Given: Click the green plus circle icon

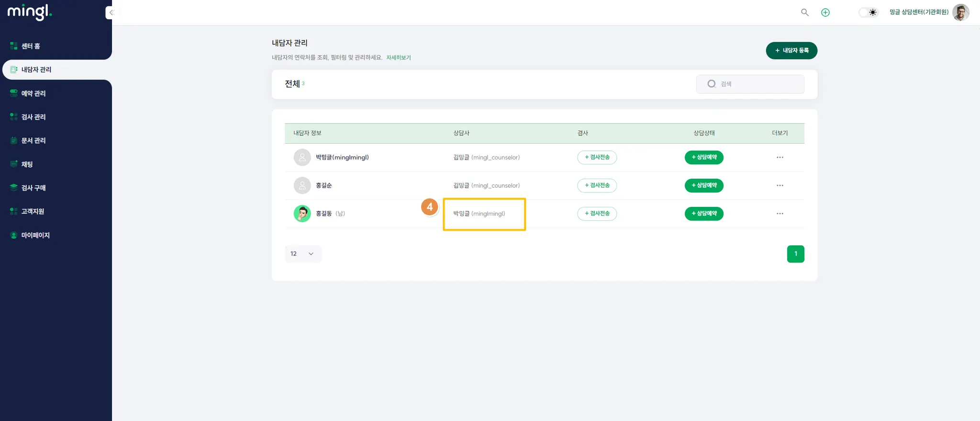Looking at the screenshot, I should (825, 12).
